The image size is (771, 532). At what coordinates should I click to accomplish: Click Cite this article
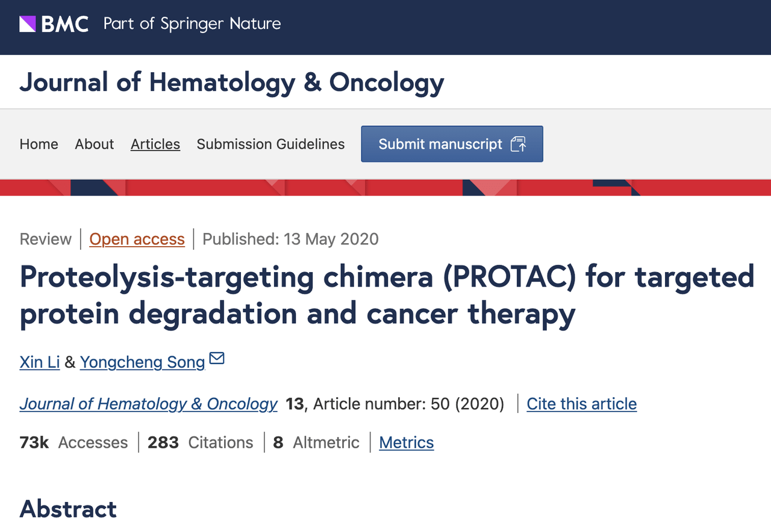pyautogui.click(x=581, y=404)
